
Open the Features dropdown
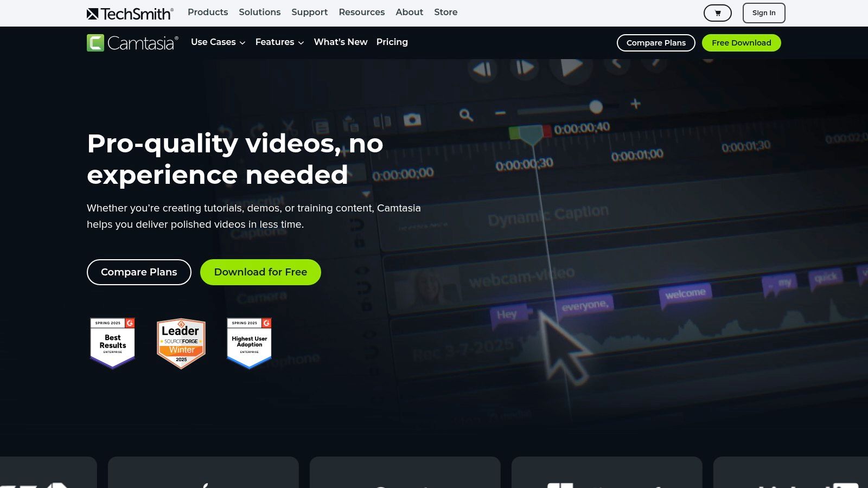point(279,42)
